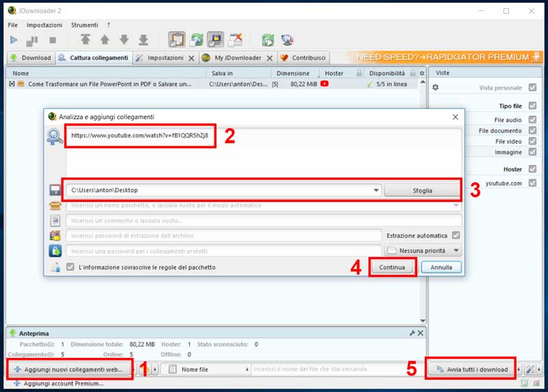The height and width of the screenshot is (392, 548).
Task: Toggle Tipo file checkbox
Action: (x=533, y=106)
